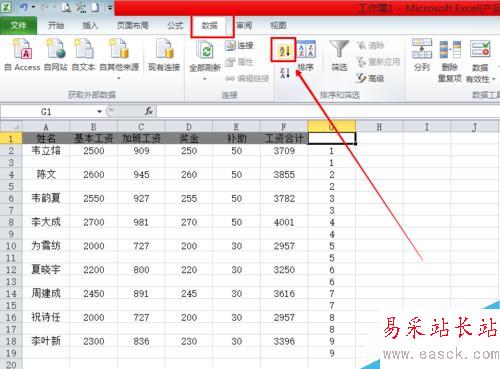
Task: Select row 10 header
Action: 11,246
